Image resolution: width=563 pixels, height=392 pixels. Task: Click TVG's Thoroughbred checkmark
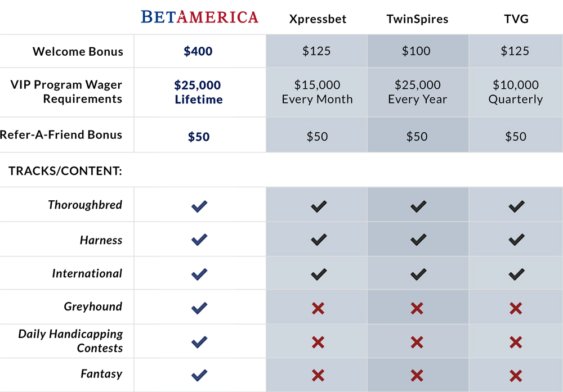tap(516, 206)
